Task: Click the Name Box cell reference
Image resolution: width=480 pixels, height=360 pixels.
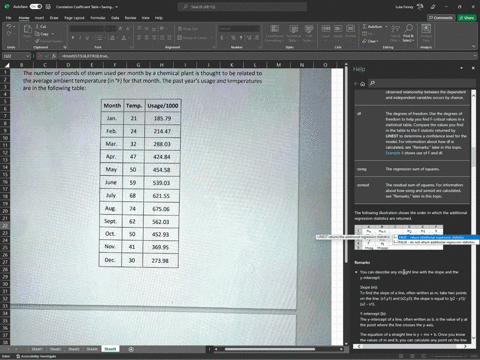Action: point(16,56)
